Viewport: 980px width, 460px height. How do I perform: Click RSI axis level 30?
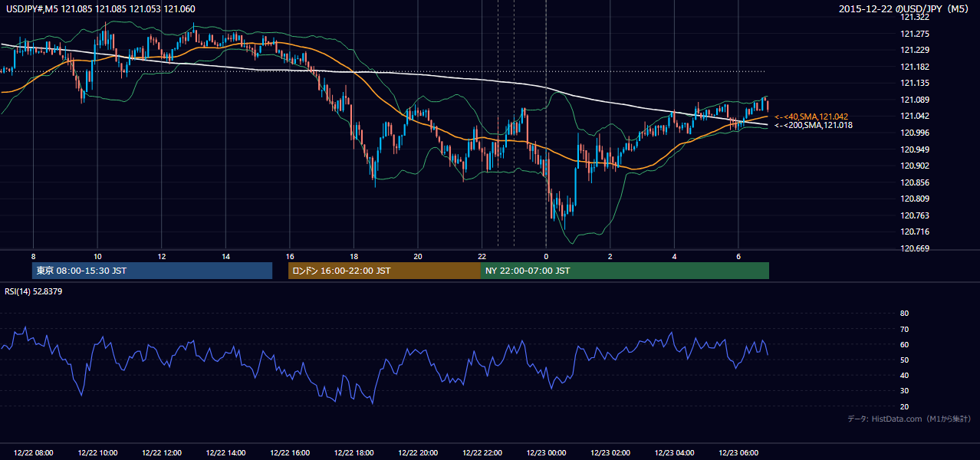point(904,391)
